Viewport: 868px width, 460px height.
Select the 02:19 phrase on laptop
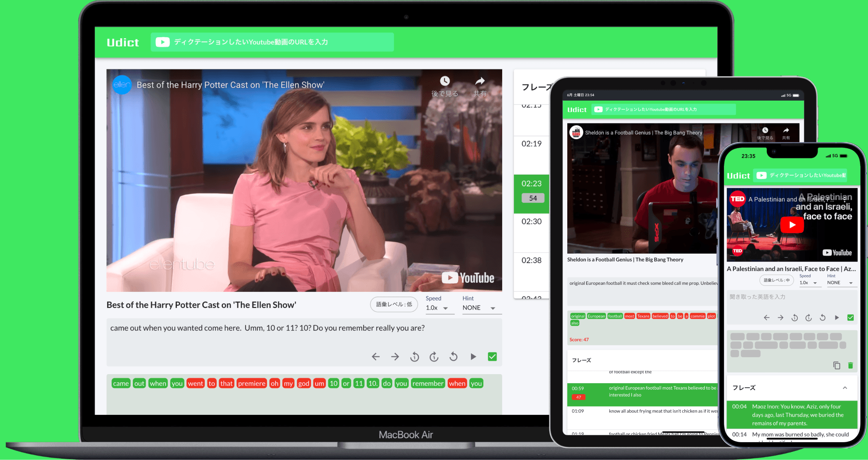coord(532,144)
